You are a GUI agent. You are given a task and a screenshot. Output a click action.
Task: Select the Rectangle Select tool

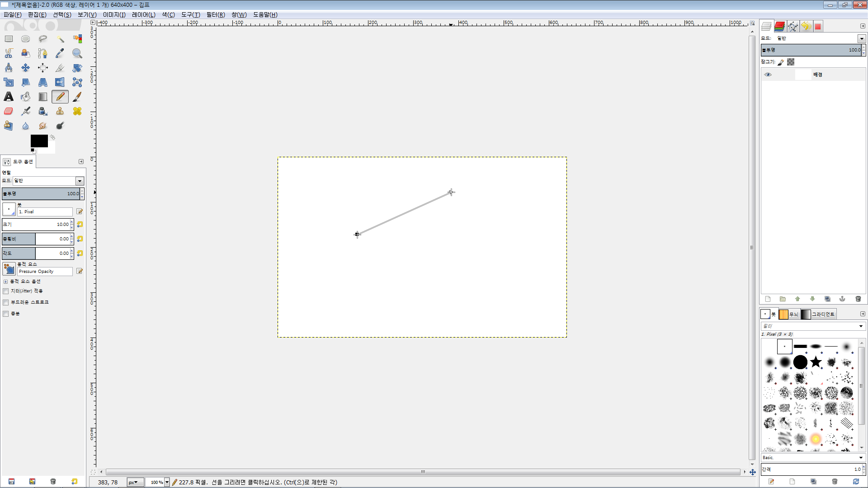click(x=9, y=39)
